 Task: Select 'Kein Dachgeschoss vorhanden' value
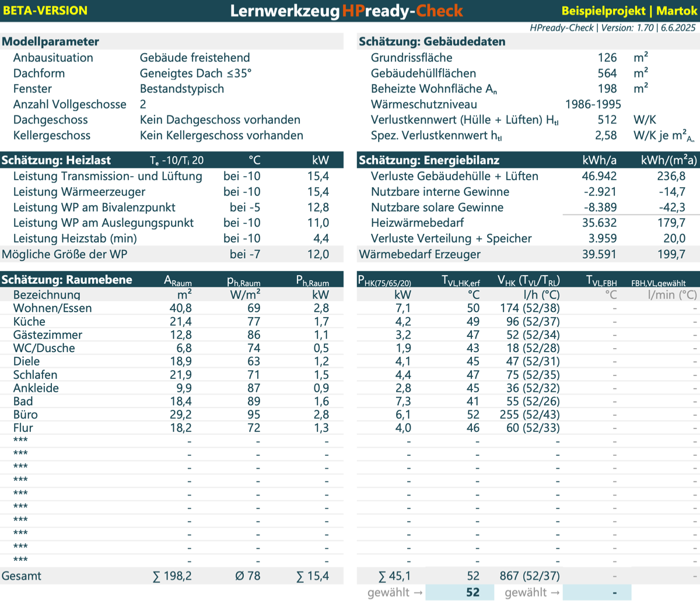tap(220, 120)
